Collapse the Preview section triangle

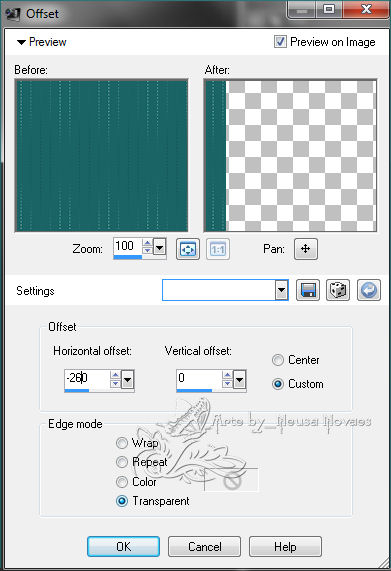click(x=21, y=42)
